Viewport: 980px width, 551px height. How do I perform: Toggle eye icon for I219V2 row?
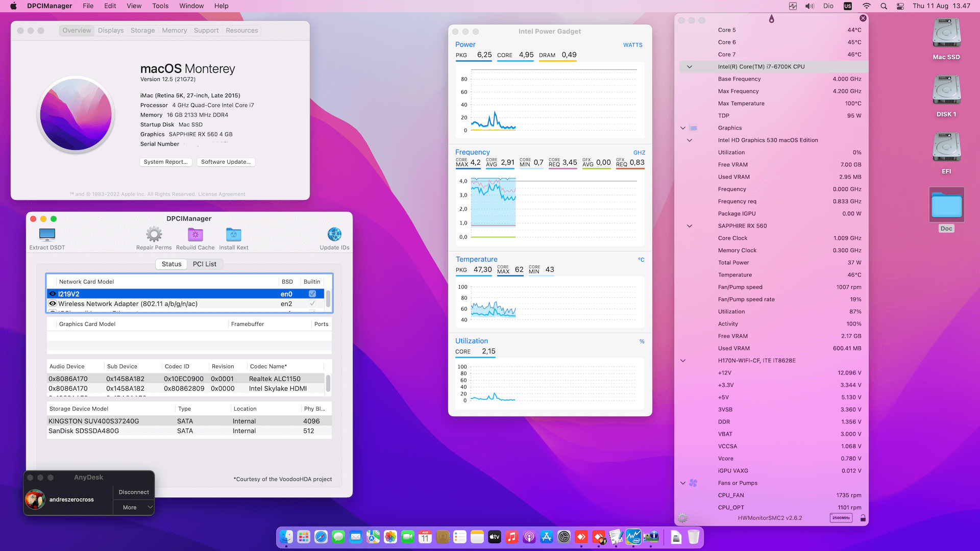click(x=53, y=294)
